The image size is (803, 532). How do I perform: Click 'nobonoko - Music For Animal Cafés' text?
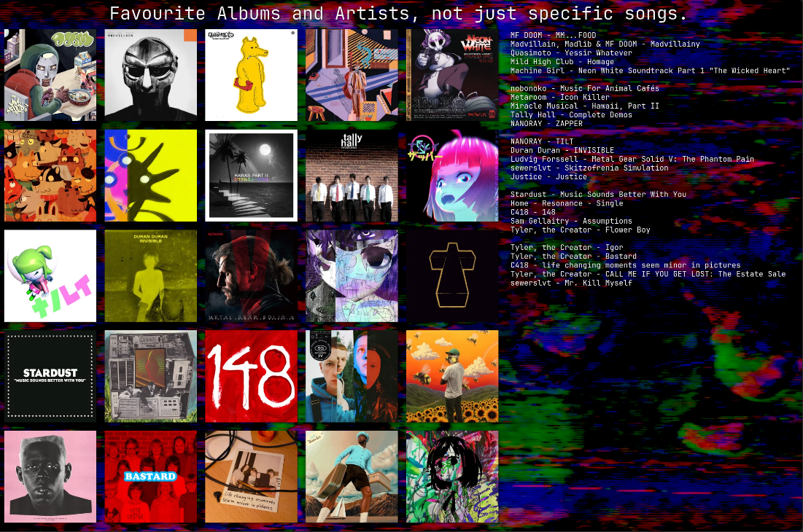pos(584,88)
